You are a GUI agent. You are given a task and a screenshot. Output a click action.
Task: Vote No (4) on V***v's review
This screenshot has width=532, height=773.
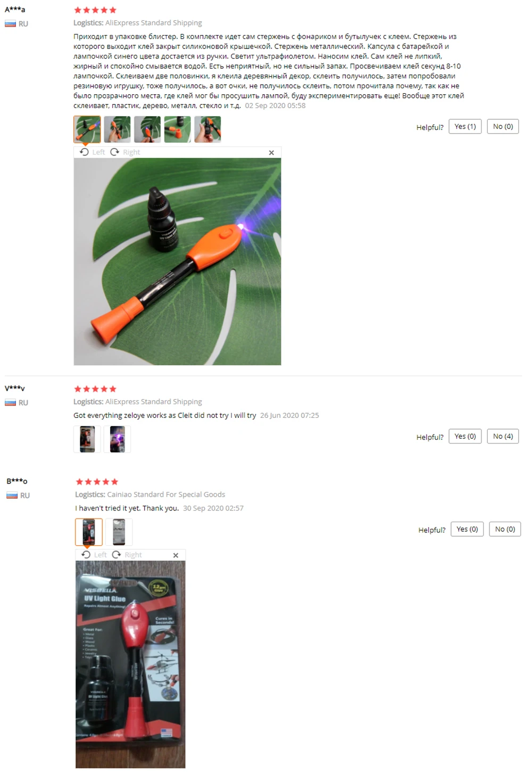pos(503,437)
